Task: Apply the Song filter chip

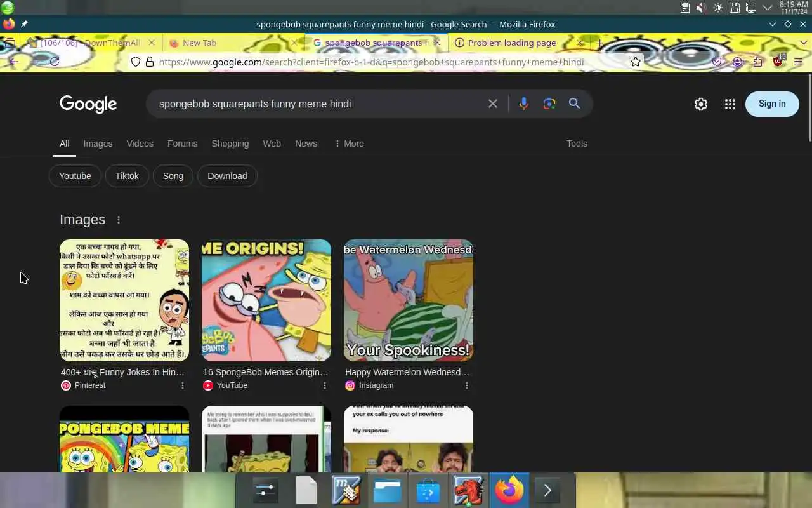Action: click(x=173, y=176)
